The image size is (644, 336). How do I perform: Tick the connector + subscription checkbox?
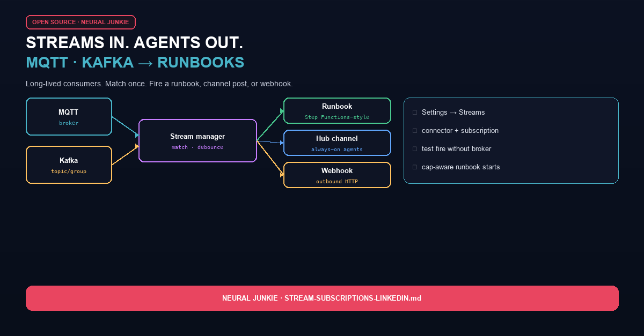tap(414, 131)
